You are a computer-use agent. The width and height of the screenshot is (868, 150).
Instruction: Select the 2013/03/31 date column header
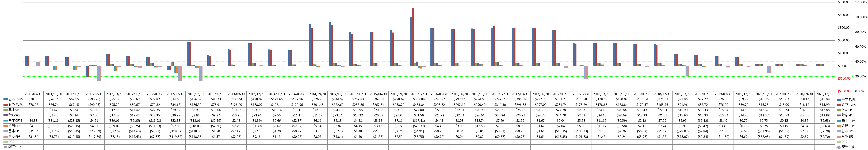coord(196,94)
